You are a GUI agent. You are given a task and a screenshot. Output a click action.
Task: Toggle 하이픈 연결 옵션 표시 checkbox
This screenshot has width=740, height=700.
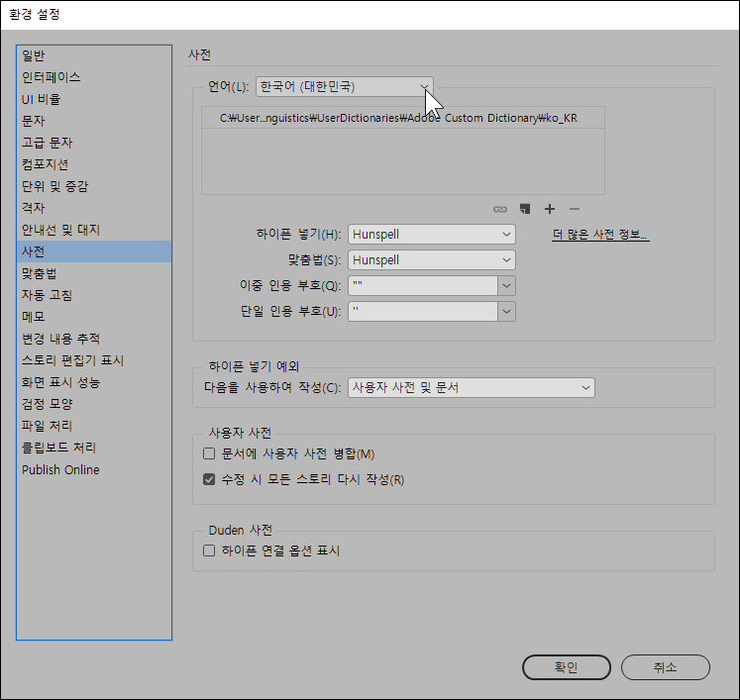tap(209, 550)
